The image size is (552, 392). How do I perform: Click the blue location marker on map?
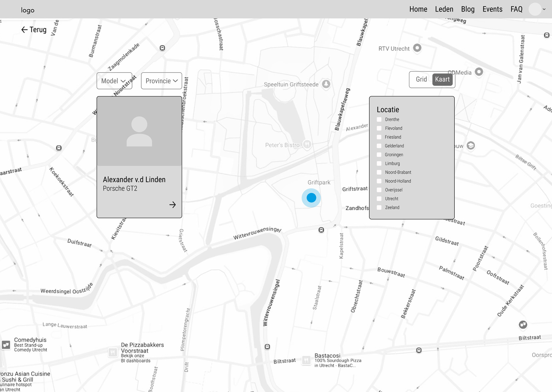pos(311,198)
